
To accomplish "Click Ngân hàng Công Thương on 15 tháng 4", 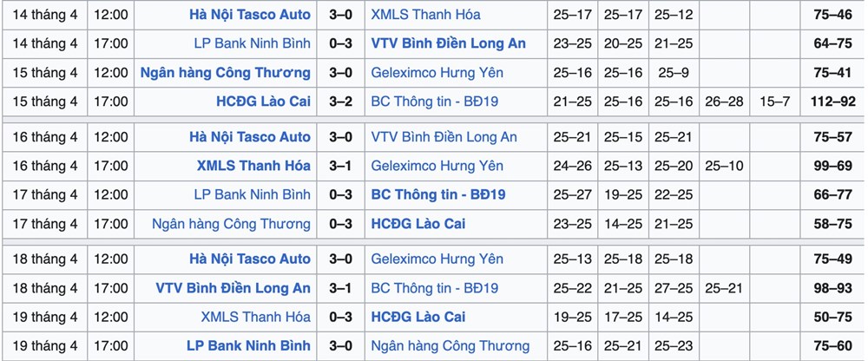I will pyautogui.click(x=226, y=73).
